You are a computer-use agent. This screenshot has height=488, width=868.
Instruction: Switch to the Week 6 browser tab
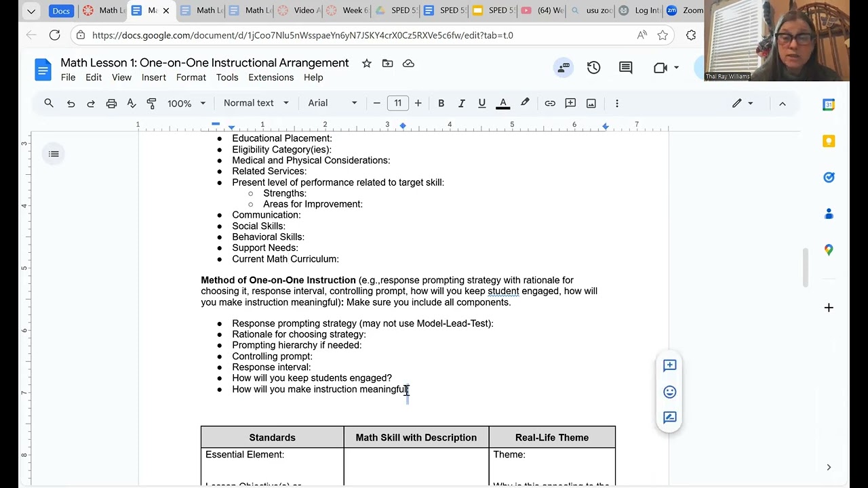[x=347, y=10]
